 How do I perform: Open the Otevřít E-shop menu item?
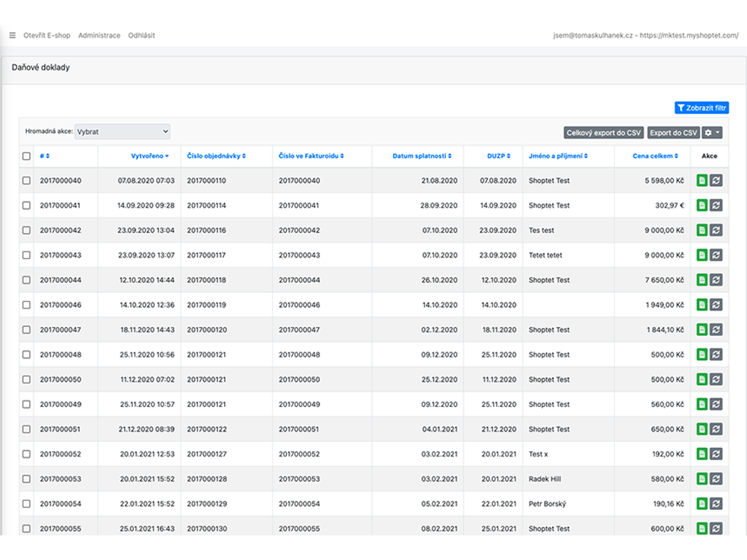(x=46, y=35)
